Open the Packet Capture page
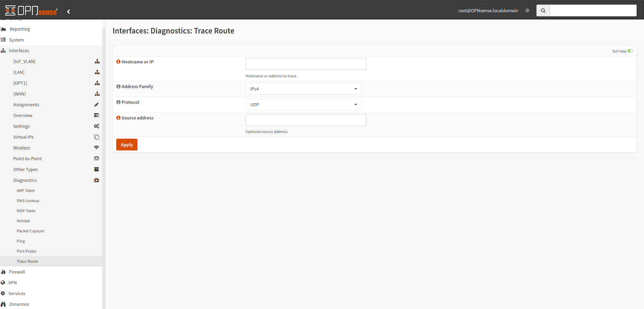Screen dimensions: 644x309 tap(31, 231)
